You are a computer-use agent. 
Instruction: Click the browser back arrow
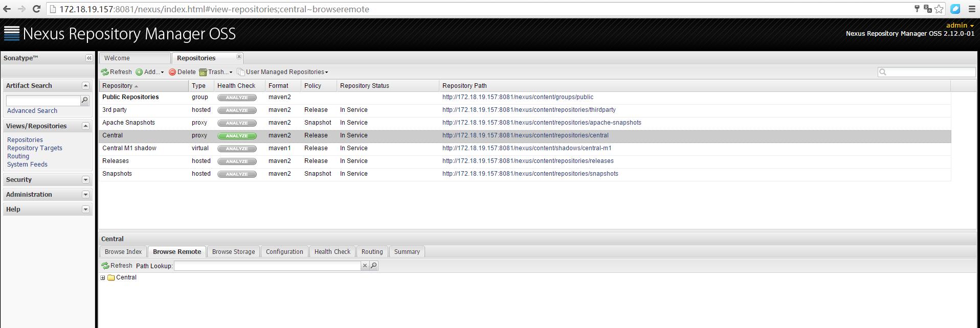point(8,9)
